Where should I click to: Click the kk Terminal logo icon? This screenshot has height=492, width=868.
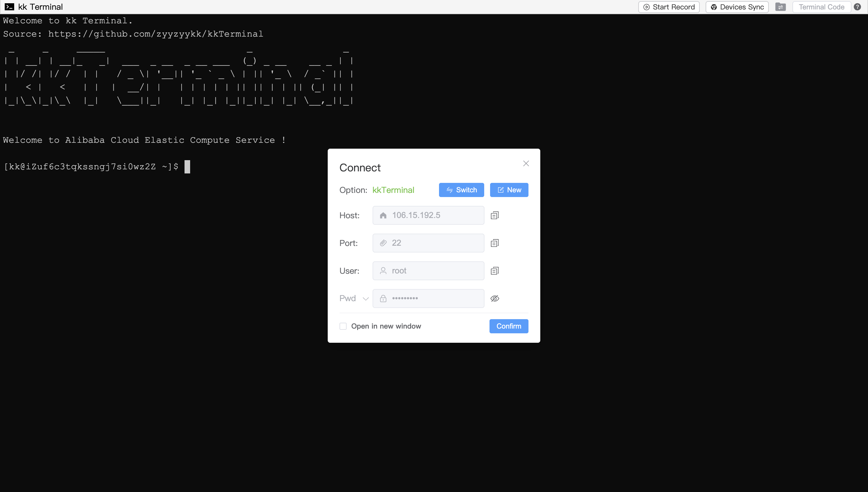(x=9, y=7)
